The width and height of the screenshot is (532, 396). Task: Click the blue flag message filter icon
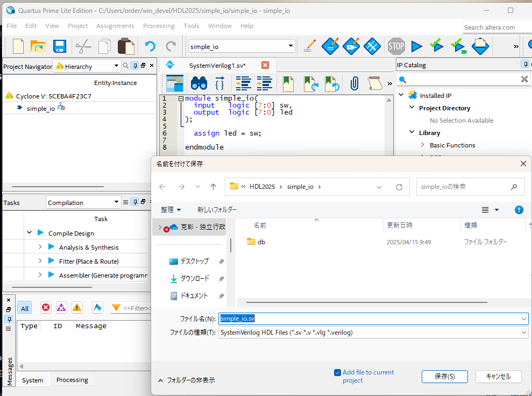(x=98, y=308)
